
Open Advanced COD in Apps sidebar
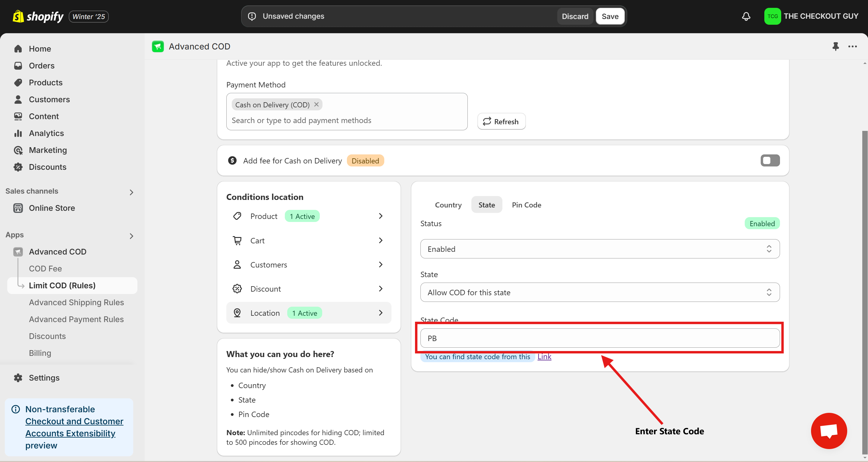pos(57,252)
